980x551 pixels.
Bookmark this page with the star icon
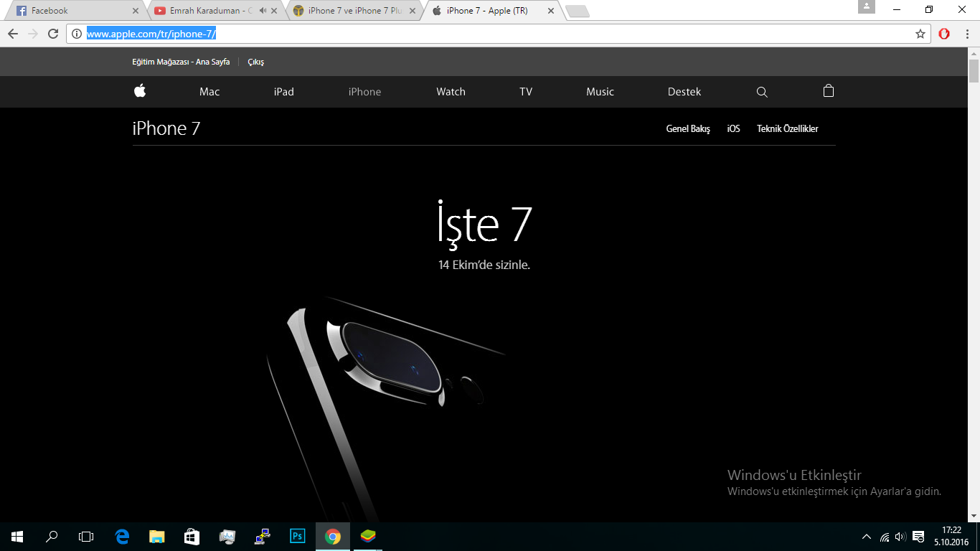[920, 34]
